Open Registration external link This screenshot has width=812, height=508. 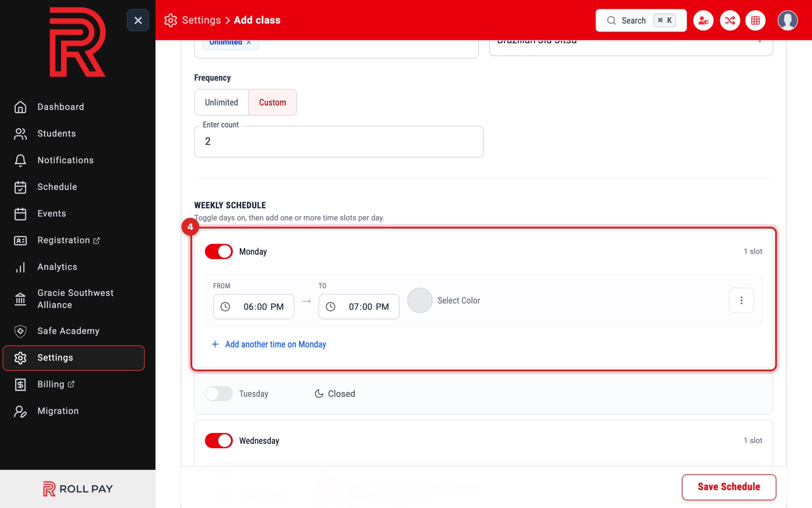[x=69, y=240]
